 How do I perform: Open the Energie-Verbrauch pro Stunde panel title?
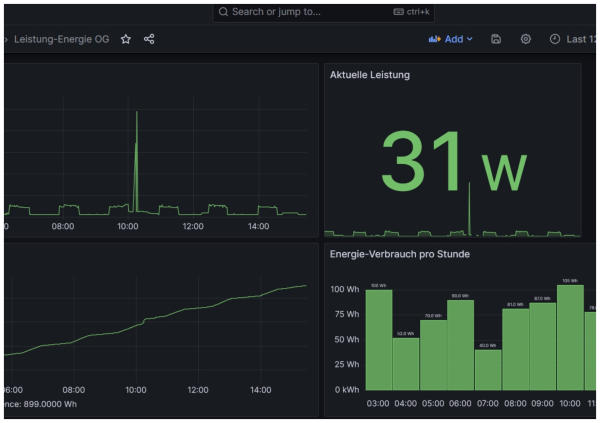[x=400, y=254]
